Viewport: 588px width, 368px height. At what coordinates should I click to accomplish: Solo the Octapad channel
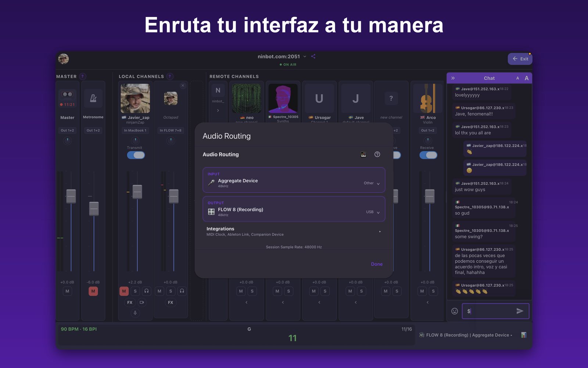pyautogui.click(x=171, y=291)
